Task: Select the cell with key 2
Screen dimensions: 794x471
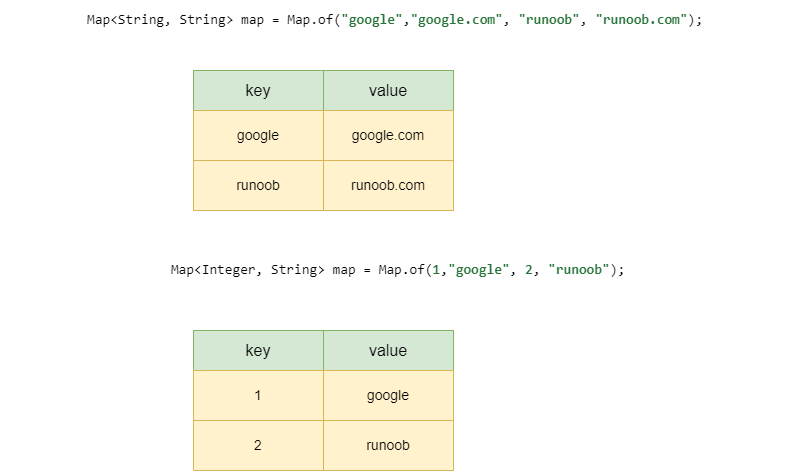Action: point(258,445)
